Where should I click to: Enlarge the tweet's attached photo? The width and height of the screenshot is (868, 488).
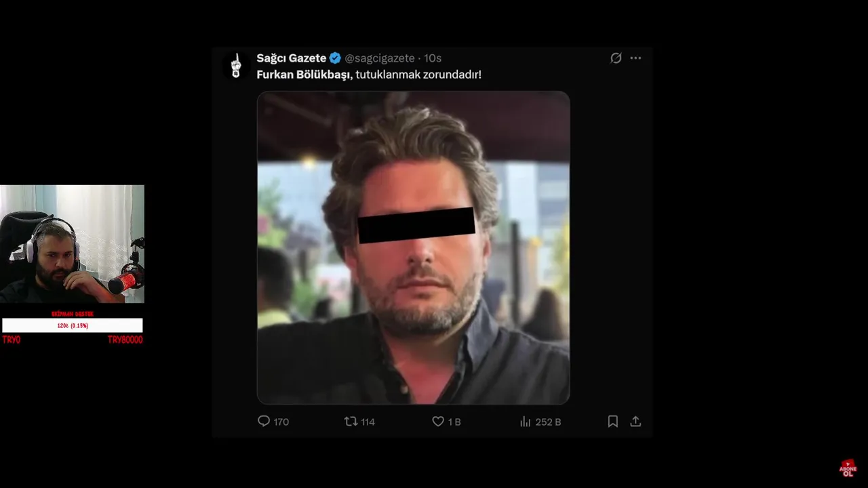click(x=413, y=247)
